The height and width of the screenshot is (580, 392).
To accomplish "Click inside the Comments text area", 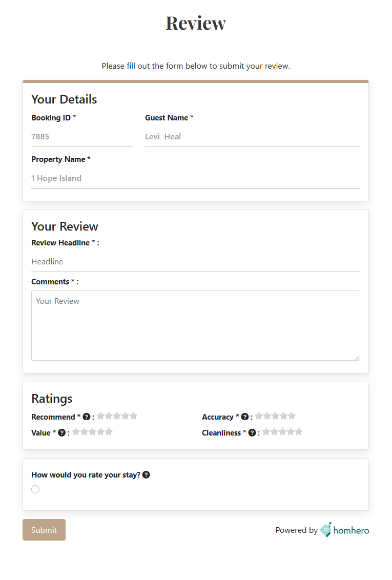I will 196,325.
